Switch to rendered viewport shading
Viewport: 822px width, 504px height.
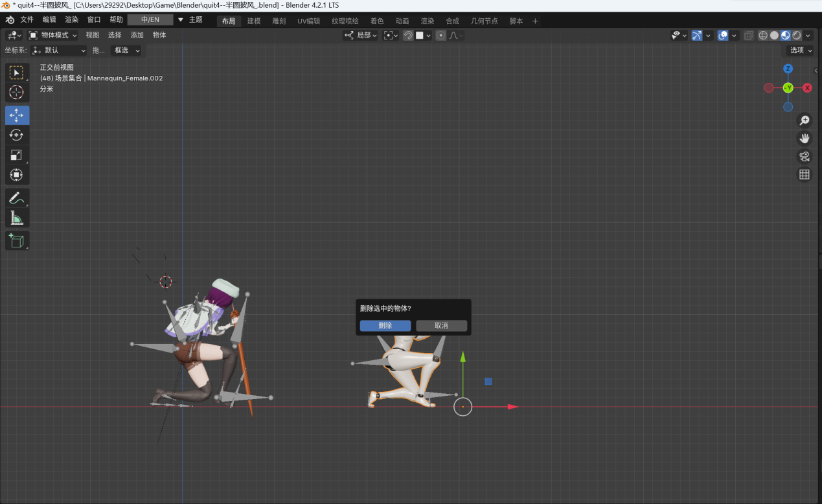797,35
